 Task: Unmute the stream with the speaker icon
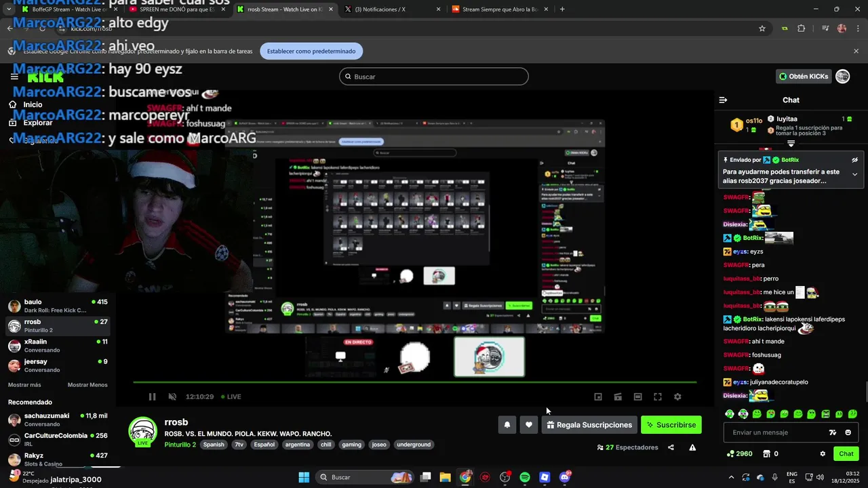172,396
